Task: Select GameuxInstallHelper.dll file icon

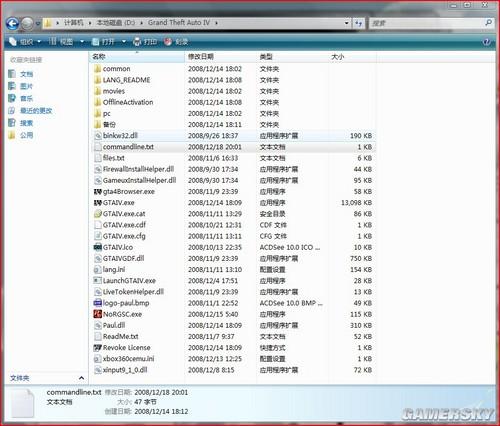Action: coord(98,180)
